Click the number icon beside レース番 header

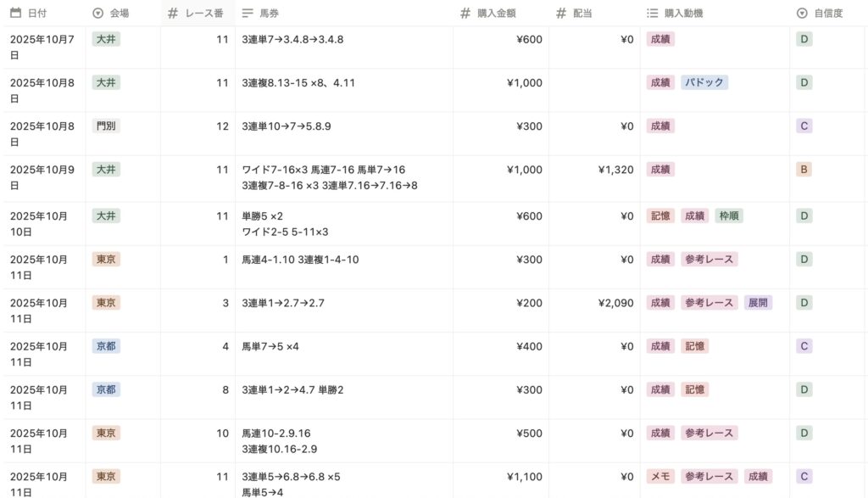click(x=173, y=14)
